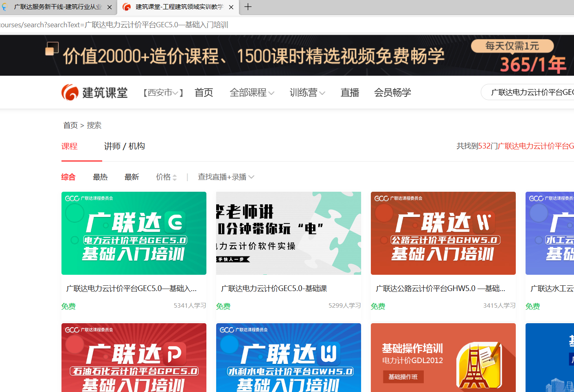
Task: Click the 建筑课堂 flame logo
Action: [x=94, y=92]
